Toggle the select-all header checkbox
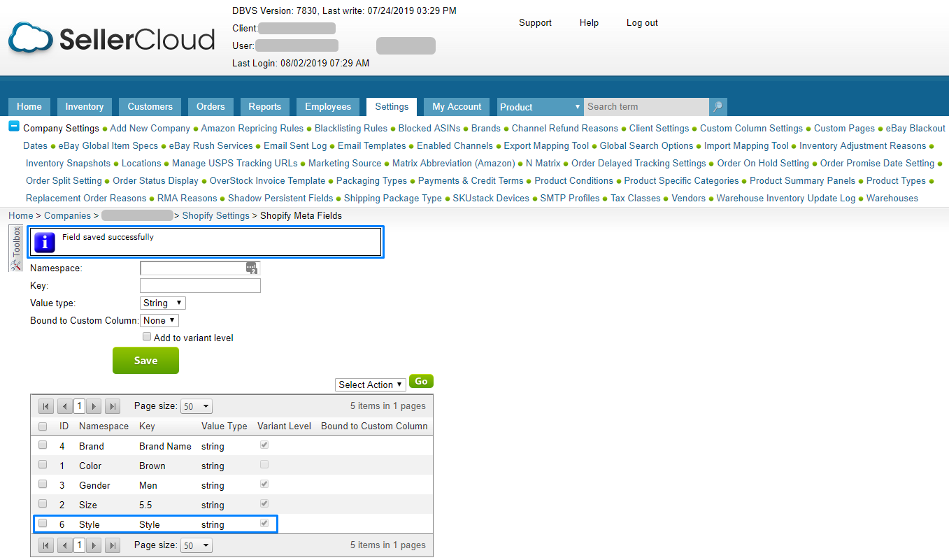The image size is (949, 560). [43, 426]
